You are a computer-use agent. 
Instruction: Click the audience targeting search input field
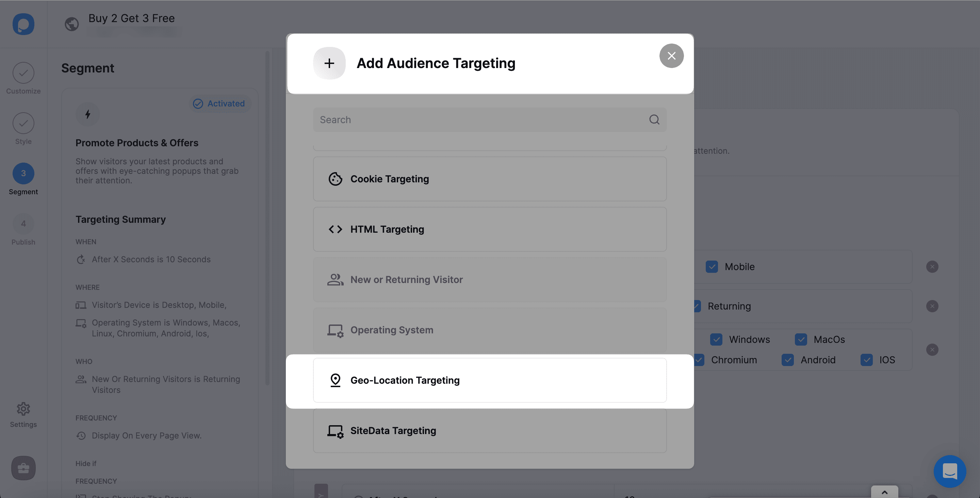(490, 119)
